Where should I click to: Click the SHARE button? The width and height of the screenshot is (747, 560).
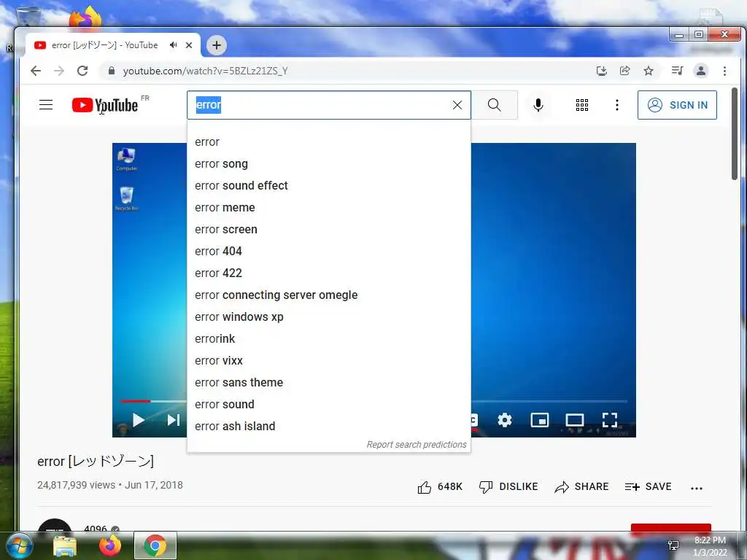(x=581, y=487)
